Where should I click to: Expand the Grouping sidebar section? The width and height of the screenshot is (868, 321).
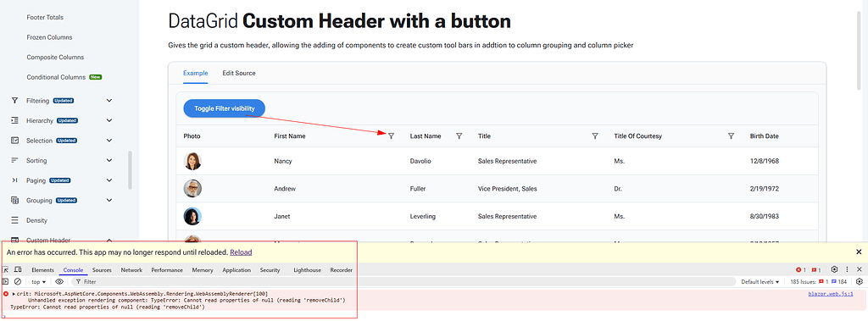point(109,201)
